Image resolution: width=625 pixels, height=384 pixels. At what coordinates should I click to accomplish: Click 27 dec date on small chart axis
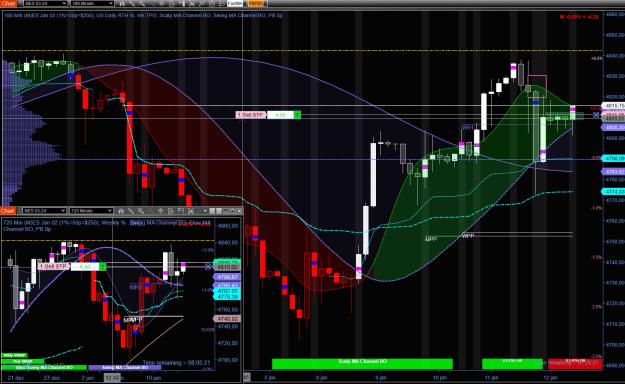pos(52,378)
